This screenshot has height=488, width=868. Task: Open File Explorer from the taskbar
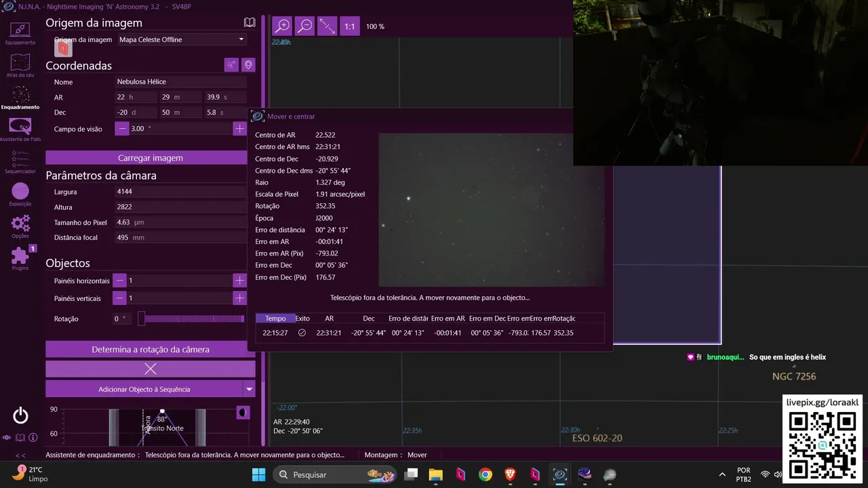tap(435, 474)
